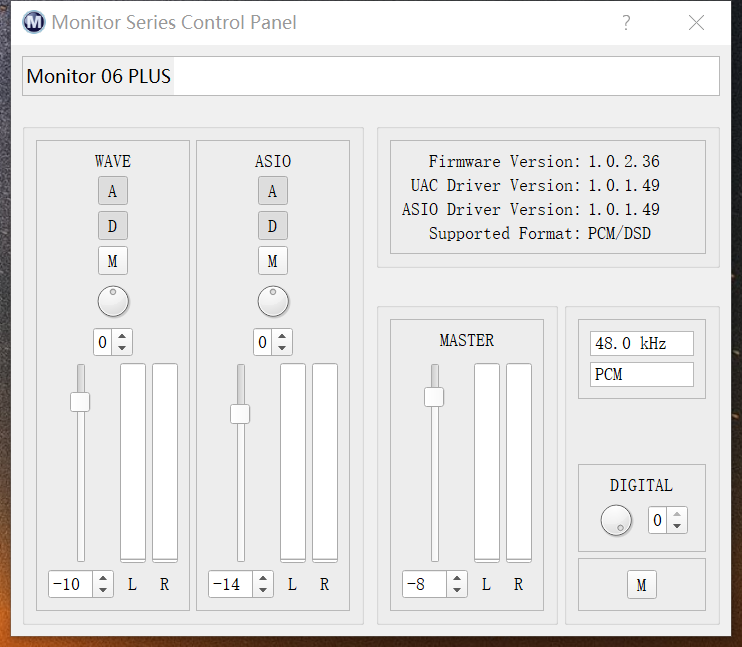This screenshot has width=742, height=647.
Task: Click the MASTER volume fader handle
Action: point(434,397)
